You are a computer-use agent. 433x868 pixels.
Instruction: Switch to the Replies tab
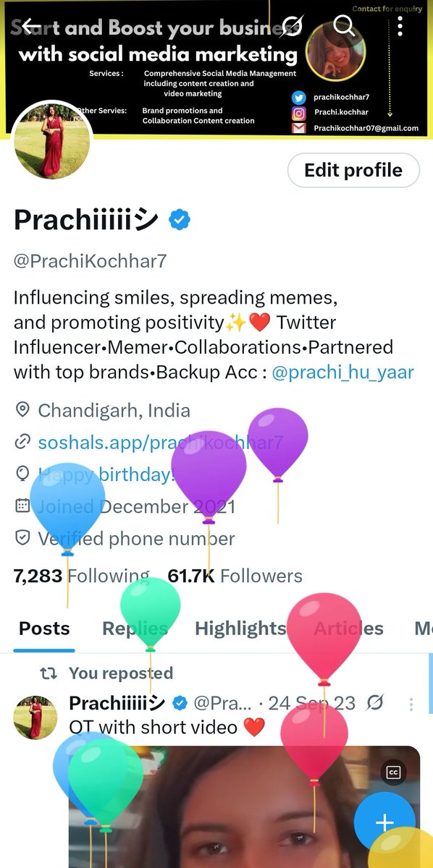(135, 629)
